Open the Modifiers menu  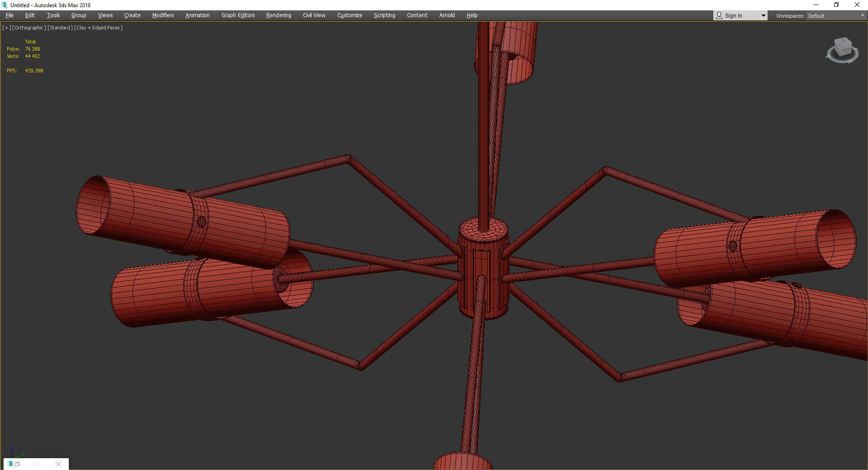pyautogui.click(x=163, y=15)
